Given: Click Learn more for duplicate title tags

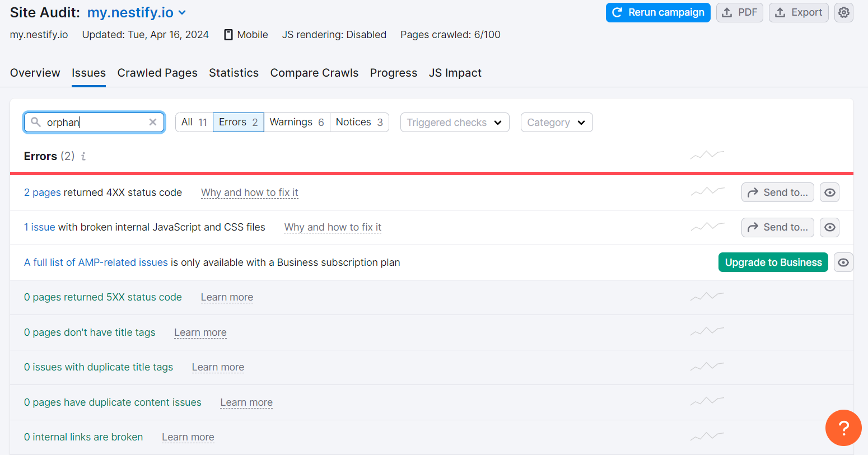Looking at the screenshot, I should 218,367.
